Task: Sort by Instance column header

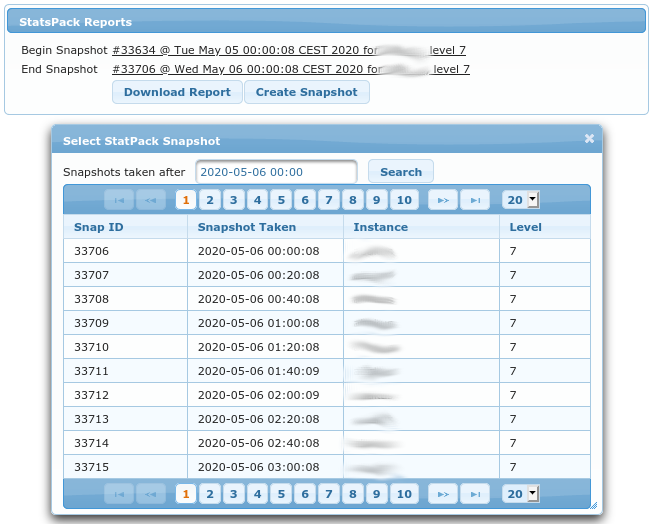Action: pyautogui.click(x=421, y=227)
